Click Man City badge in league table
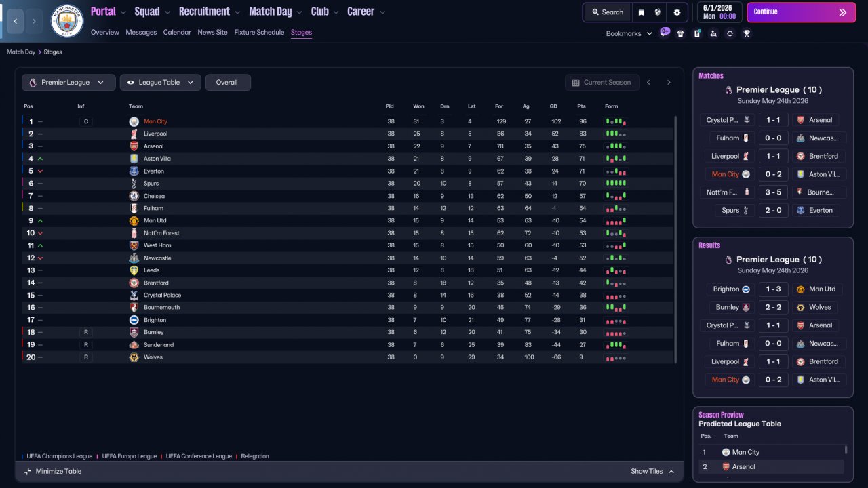 point(134,121)
